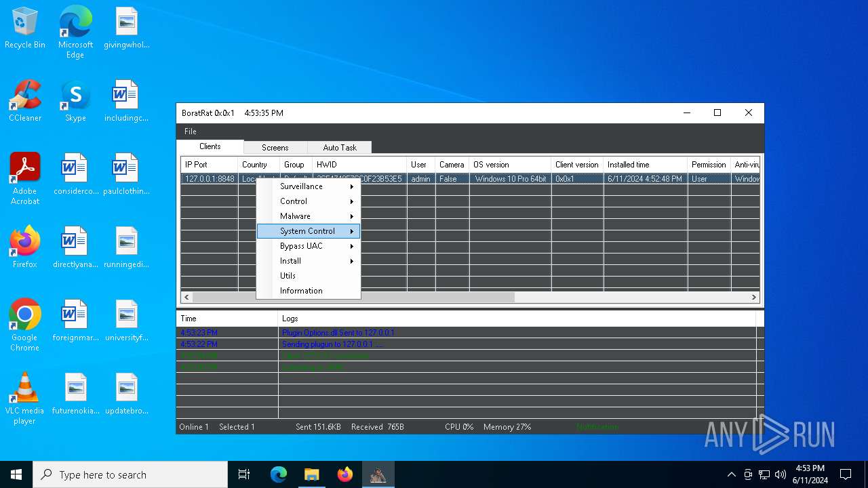Screen dimensions: 868x488
Task: Open network icon in system tray
Action: click(x=764, y=474)
